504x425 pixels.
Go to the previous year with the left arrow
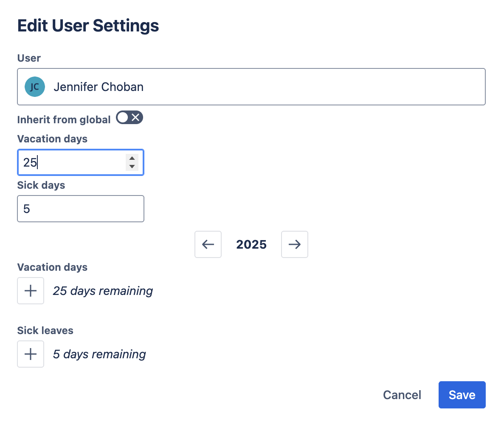(208, 244)
